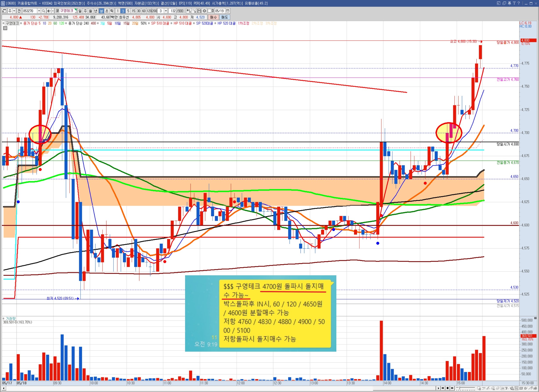This screenshot has height=392, width=539.
Task: Click the text annotation tool icon
Action: point(507,388)
